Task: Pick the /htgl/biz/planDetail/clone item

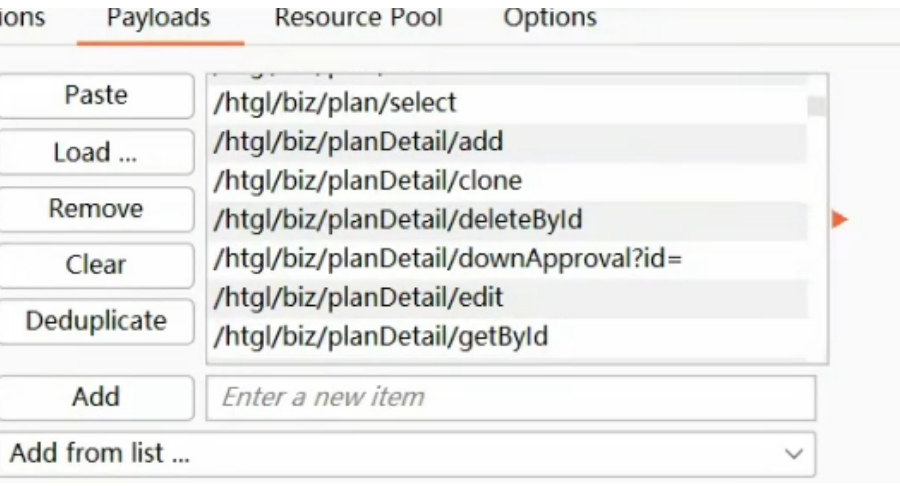Action: 368,181
